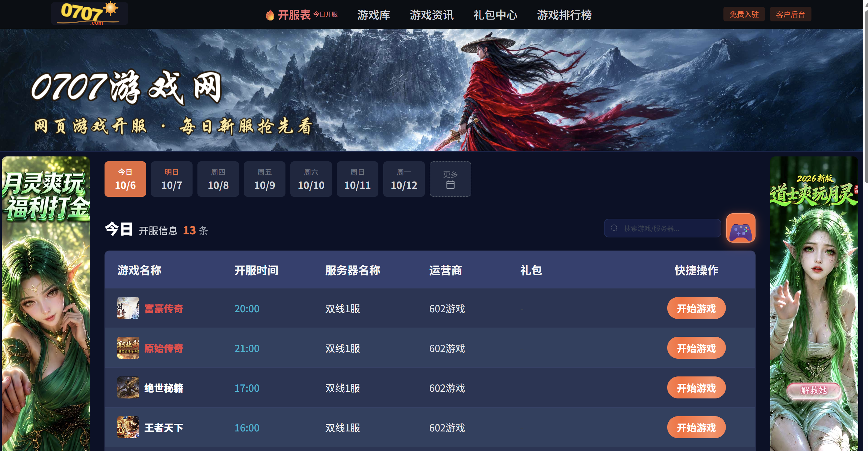Switch to the 明日 10/7 tab
The width and height of the screenshot is (868, 451).
(x=171, y=179)
